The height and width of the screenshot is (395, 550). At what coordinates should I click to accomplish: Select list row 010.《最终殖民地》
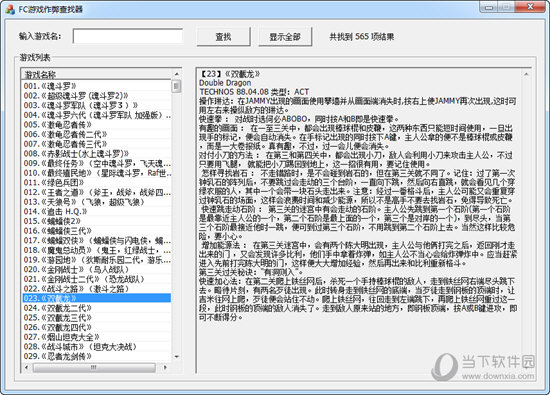[97, 173]
